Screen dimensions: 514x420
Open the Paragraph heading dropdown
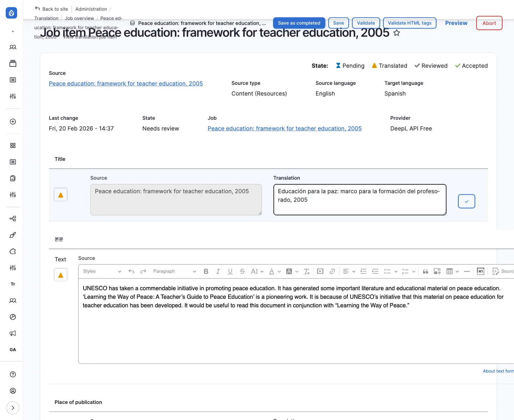click(174, 271)
